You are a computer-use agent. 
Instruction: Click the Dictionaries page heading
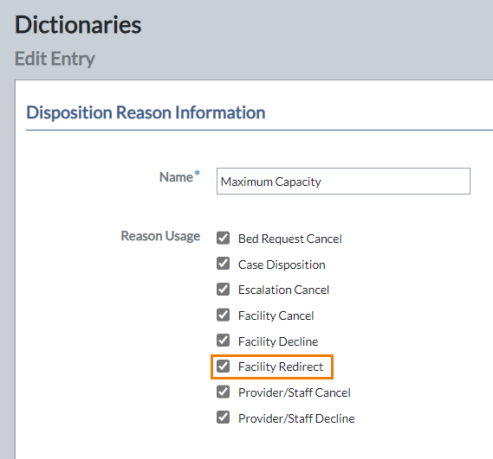point(78,25)
